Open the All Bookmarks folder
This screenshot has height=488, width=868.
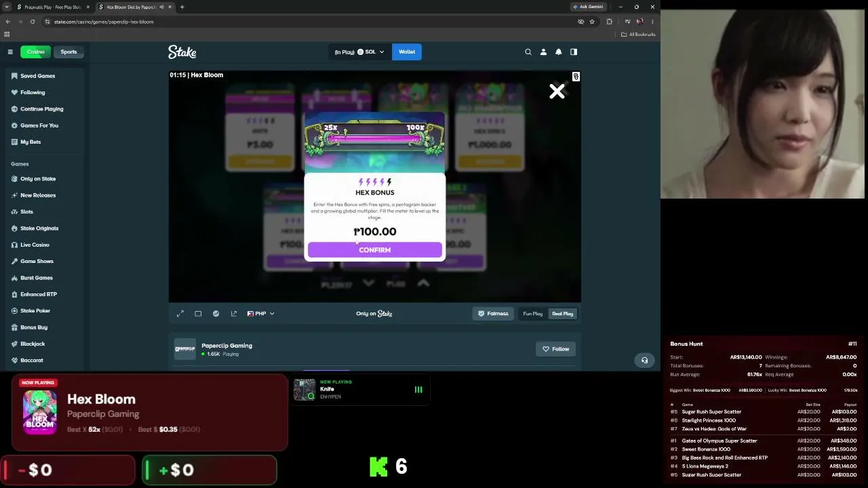coord(639,34)
